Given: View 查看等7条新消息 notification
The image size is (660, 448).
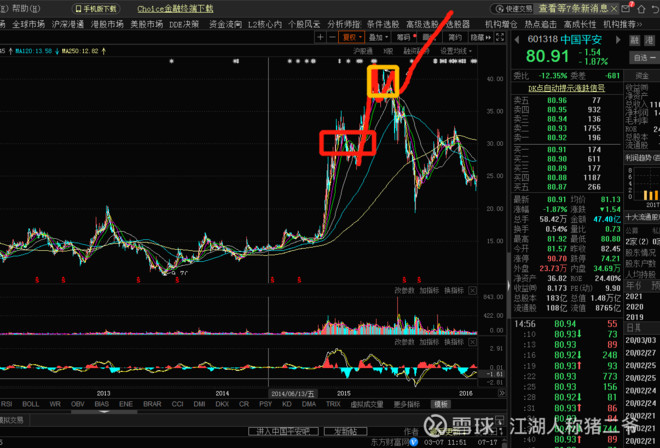Looking at the screenshot, I should pyautogui.click(x=573, y=8).
